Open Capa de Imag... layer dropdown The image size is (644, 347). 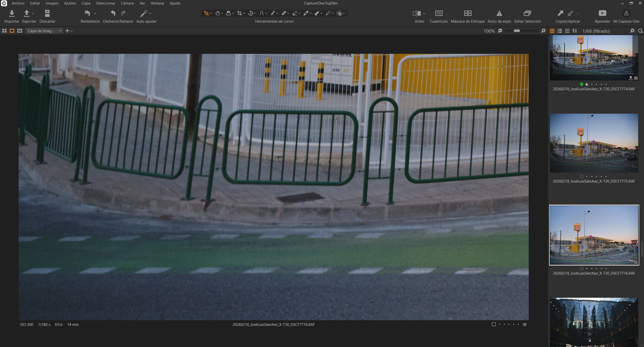coord(44,31)
